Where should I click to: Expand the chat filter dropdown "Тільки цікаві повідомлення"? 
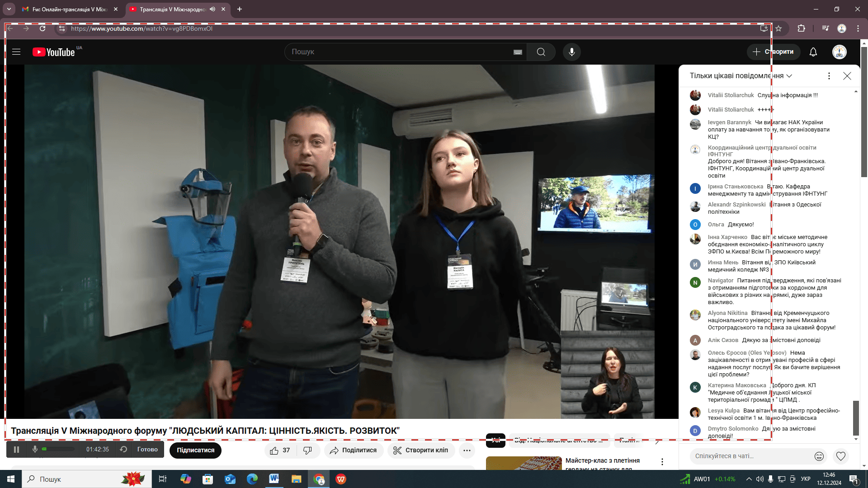[x=741, y=76]
